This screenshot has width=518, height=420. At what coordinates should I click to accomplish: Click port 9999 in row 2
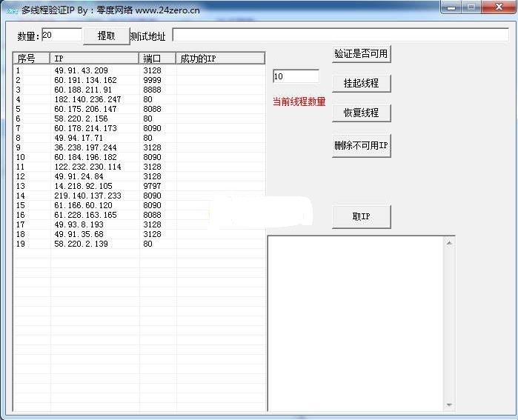[x=153, y=80]
